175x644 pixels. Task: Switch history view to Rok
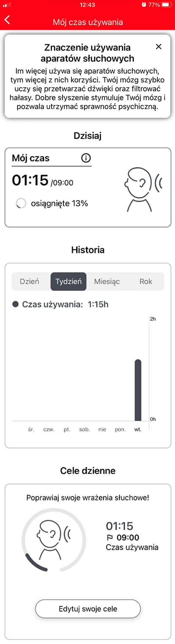pos(146,281)
